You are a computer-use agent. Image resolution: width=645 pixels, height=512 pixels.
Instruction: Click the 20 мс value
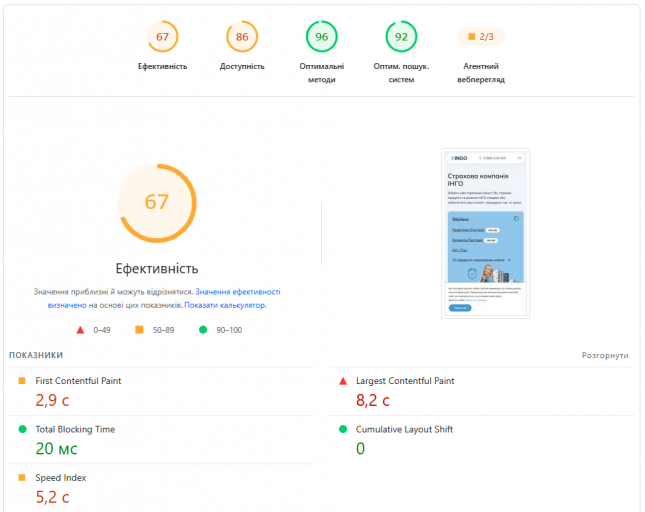[x=56, y=449]
